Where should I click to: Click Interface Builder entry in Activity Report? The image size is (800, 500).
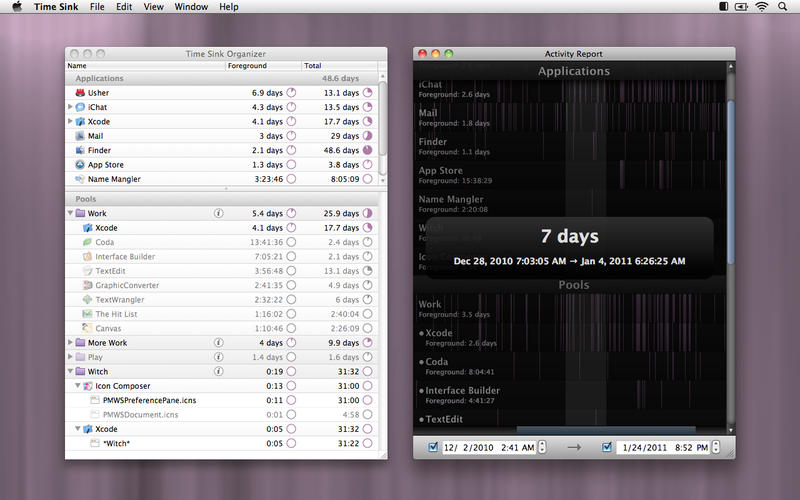click(x=570, y=395)
